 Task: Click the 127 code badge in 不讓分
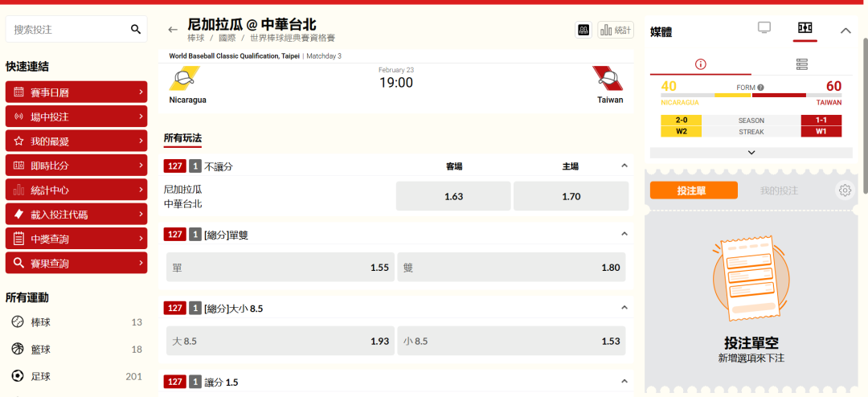(x=175, y=166)
